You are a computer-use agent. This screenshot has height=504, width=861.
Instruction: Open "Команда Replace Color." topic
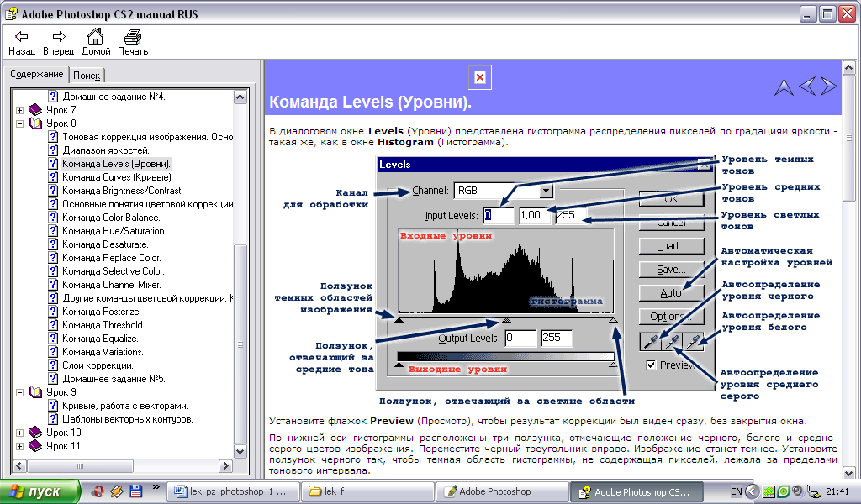(112, 258)
